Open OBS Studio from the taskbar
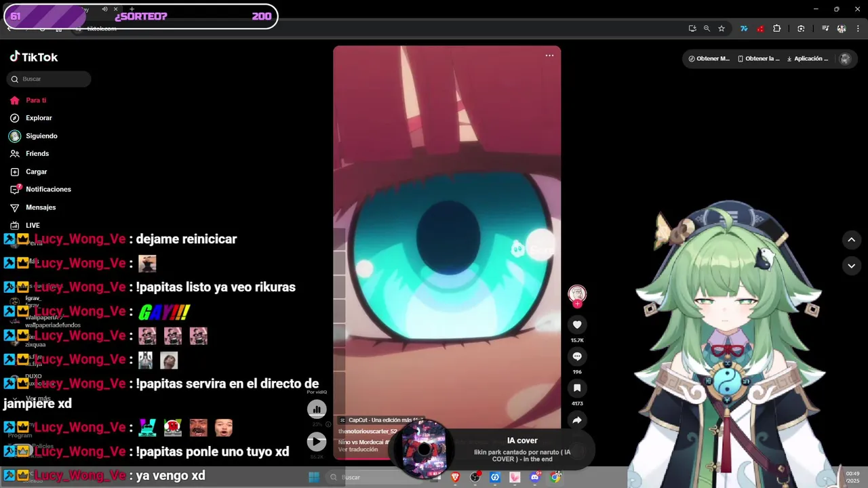The height and width of the screenshot is (488, 868). [x=475, y=477]
